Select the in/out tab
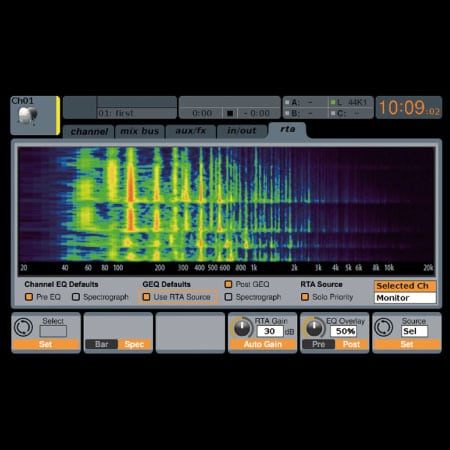Viewport: 450px width, 450px height. (x=242, y=131)
